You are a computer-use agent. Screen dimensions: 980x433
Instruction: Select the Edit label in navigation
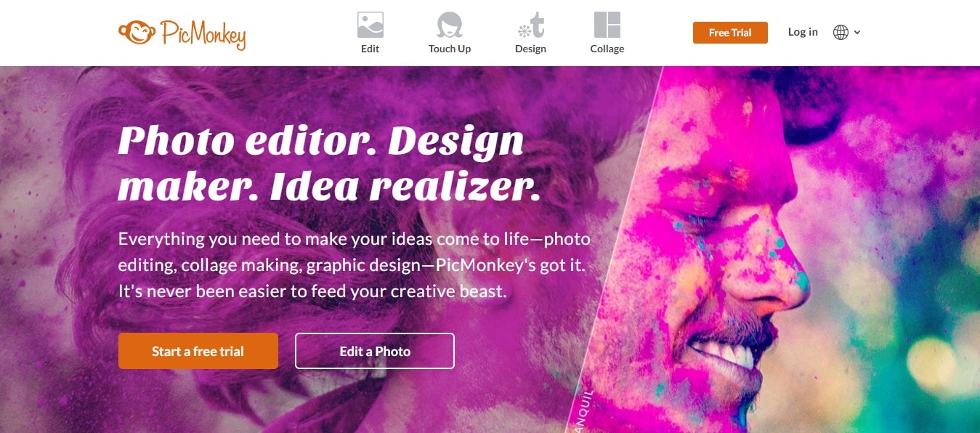coord(370,49)
